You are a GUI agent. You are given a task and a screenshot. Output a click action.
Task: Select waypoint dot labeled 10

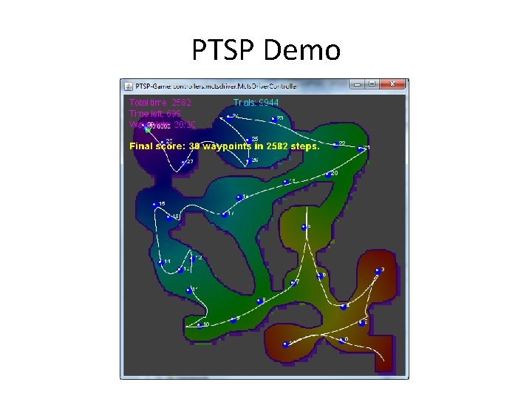pyautogui.click(x=199, y=326)
